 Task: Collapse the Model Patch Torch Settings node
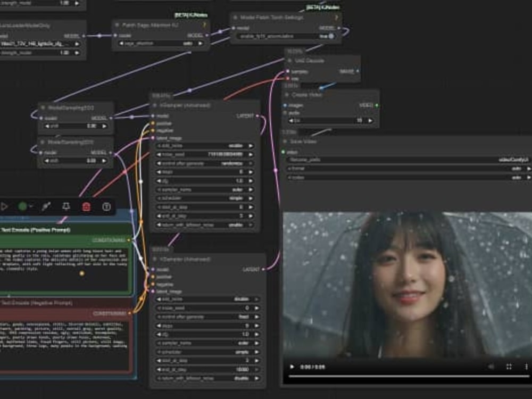click(235, 18)
